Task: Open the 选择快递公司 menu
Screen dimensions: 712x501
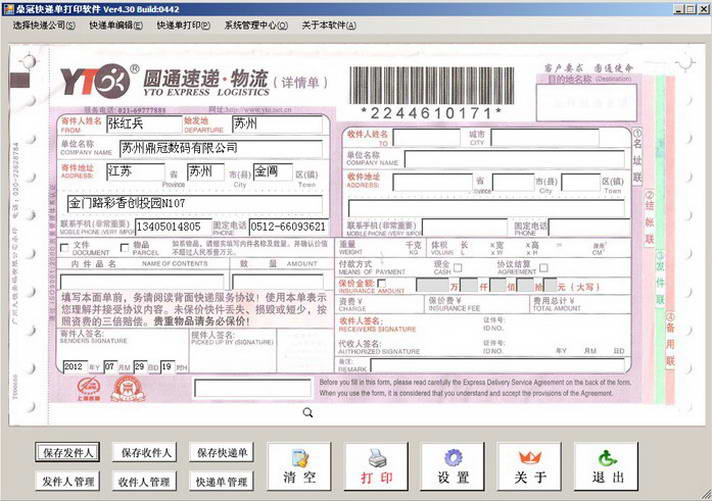Action: point(44,25)
